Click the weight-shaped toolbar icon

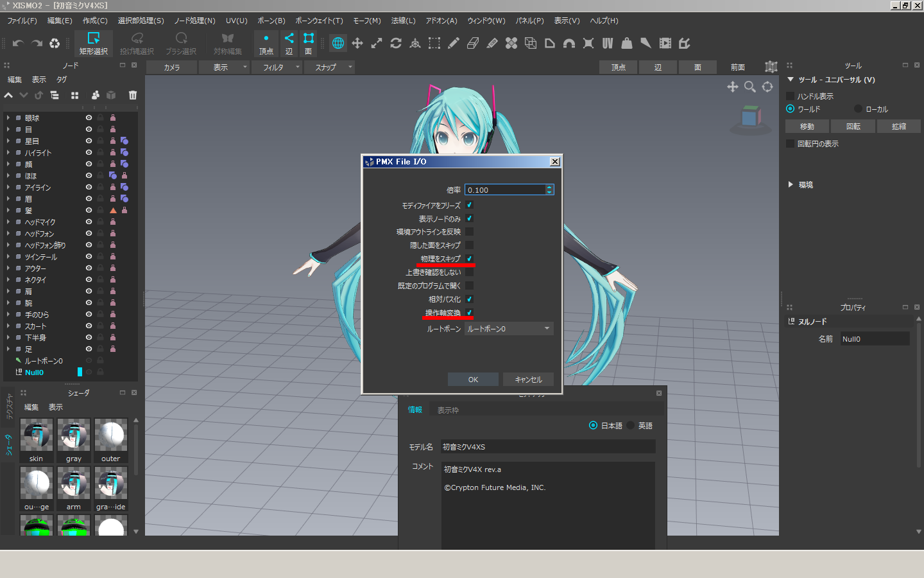click(x=627, y=43)
